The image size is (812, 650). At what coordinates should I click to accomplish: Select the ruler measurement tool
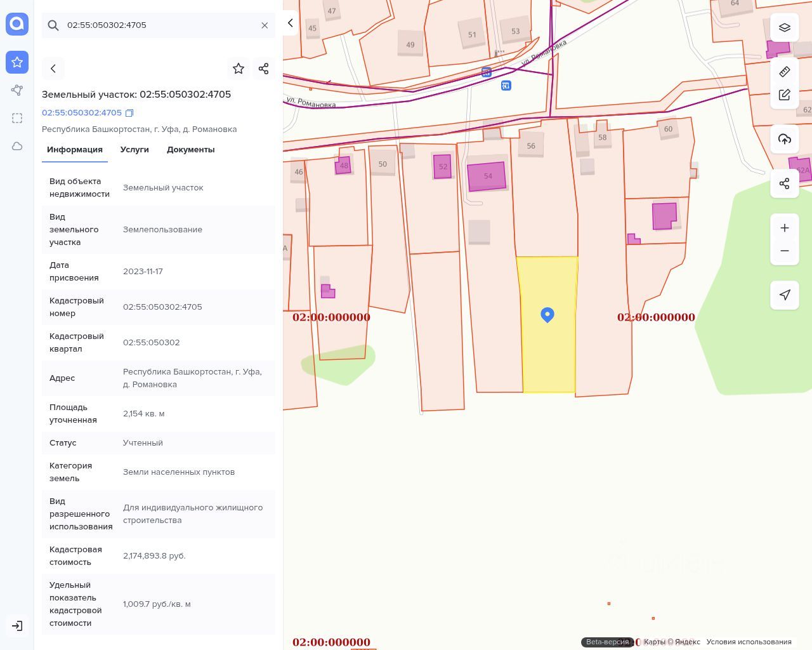(x=785, y=72)
